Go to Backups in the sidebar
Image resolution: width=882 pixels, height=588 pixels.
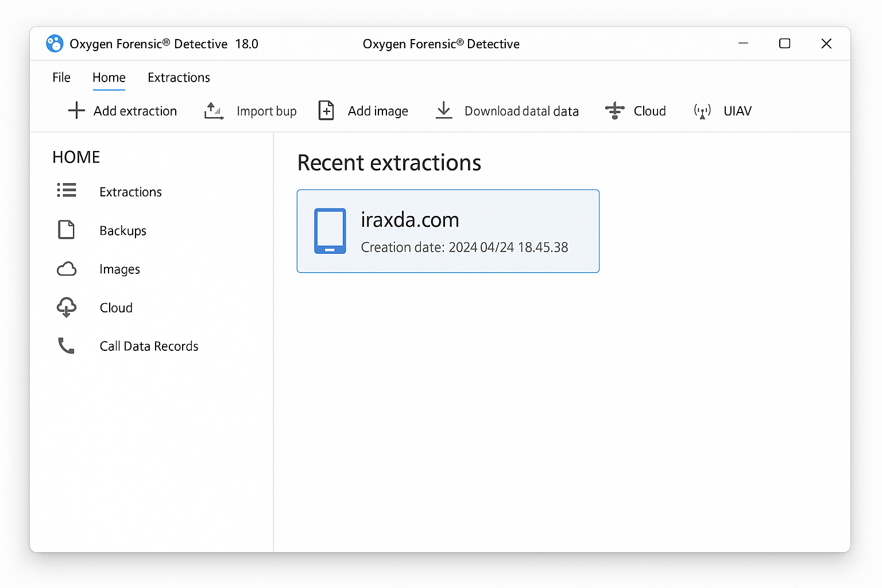click(123, 231)
